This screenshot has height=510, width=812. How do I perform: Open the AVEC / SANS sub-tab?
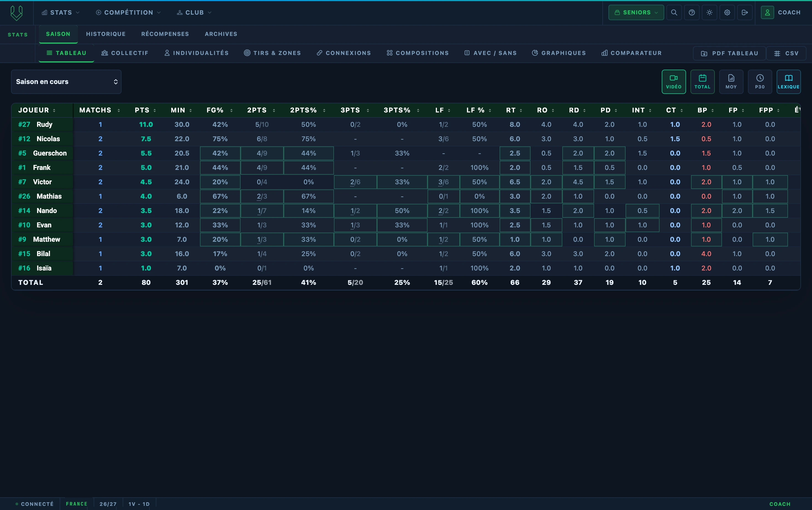tap(491, 53)
